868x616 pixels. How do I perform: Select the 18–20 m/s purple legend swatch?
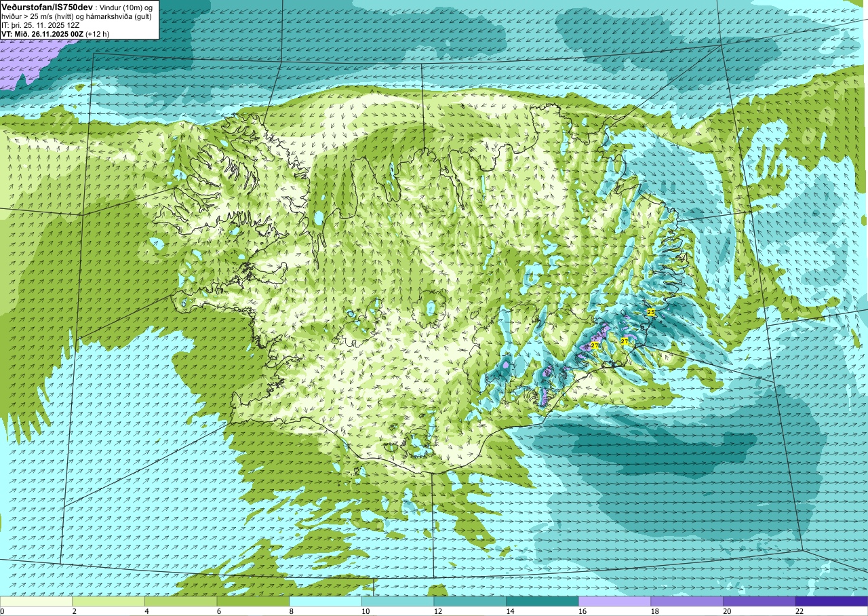pyautogui.click(x=687, y=601)
